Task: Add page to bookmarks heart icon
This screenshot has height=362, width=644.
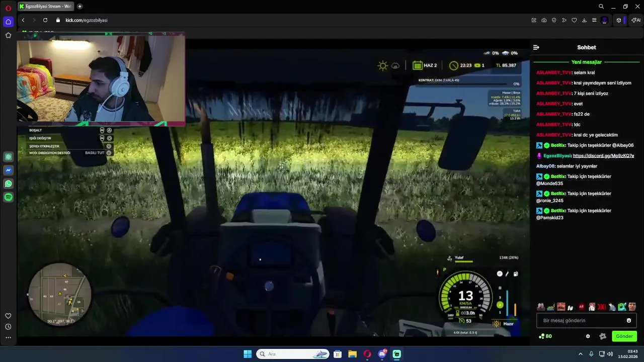Action: 574,20
